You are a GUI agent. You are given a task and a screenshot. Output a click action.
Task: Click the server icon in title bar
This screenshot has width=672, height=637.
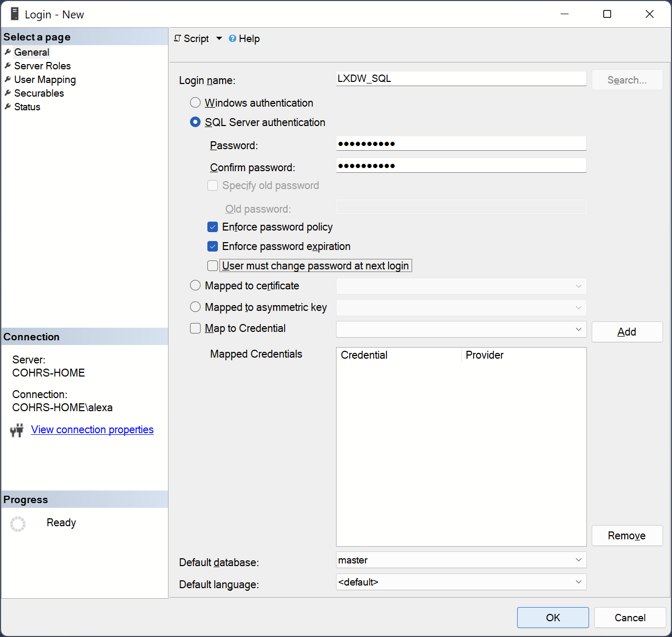pyautogui.click(x=15, y=14)
